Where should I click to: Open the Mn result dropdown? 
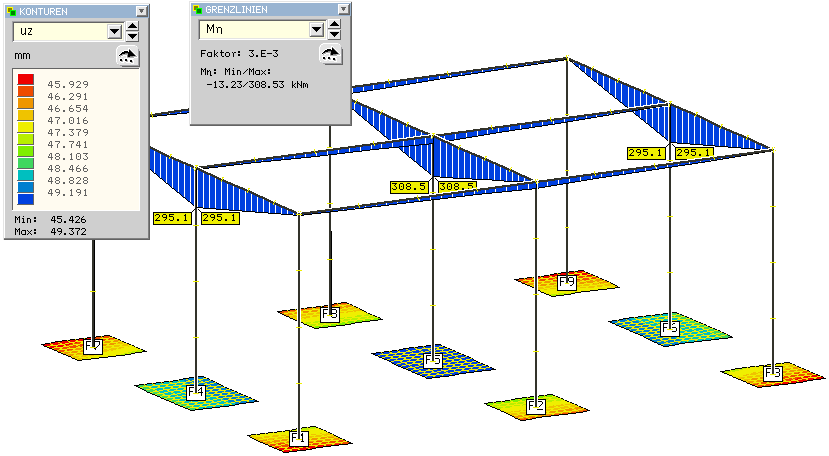[x=316, y=29]
